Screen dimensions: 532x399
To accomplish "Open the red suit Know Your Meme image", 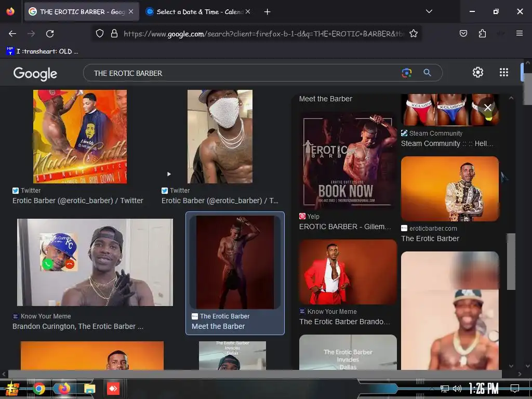I will pyautogui.click(x=348, y=272).
